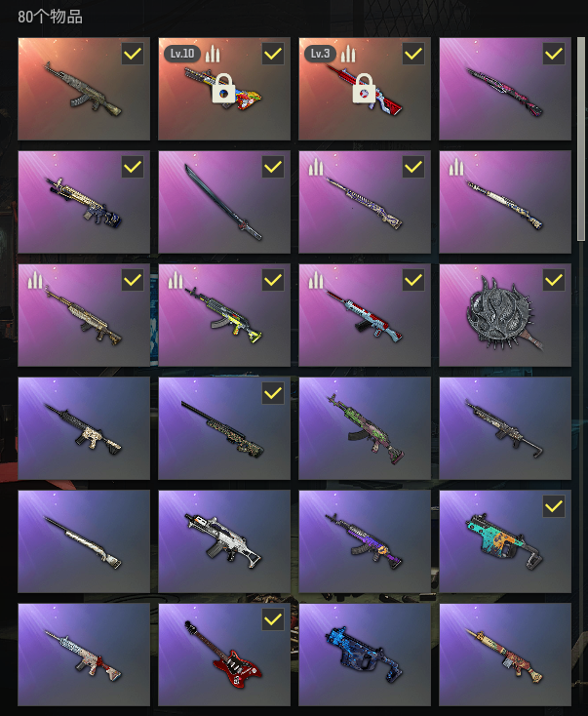Click the lock icon on Lv.10 weapon
The image size is (588, 716).
coord(223,90)
